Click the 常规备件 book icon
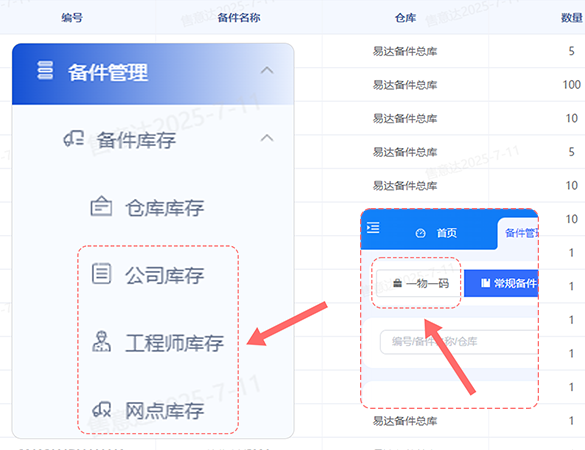The image size is (585, 450). 485,283
